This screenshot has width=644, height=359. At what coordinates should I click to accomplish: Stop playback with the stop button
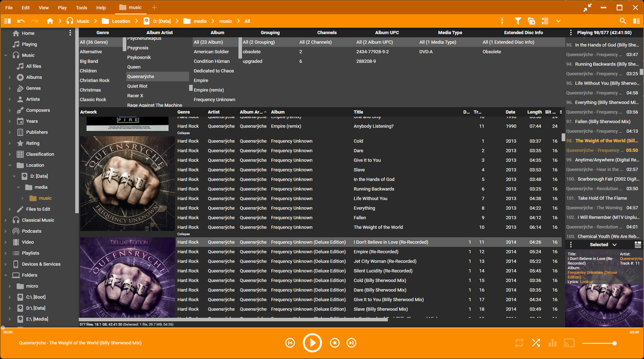[335, 343]
